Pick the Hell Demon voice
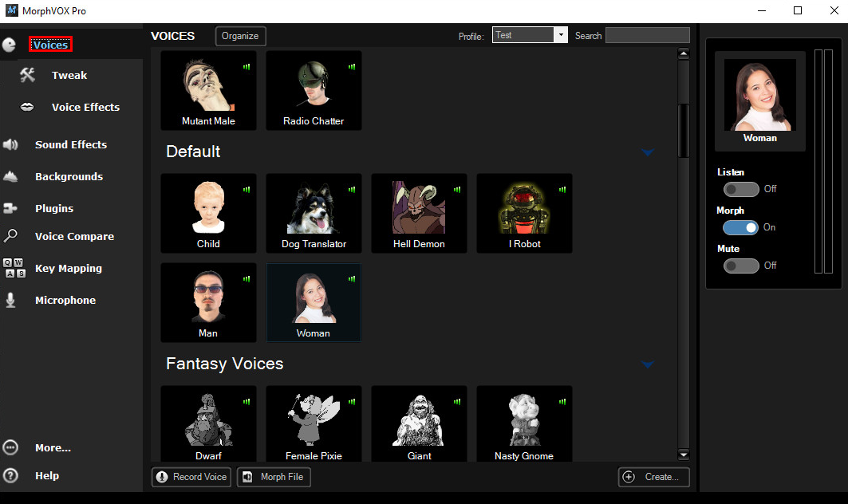 [419, 213]
